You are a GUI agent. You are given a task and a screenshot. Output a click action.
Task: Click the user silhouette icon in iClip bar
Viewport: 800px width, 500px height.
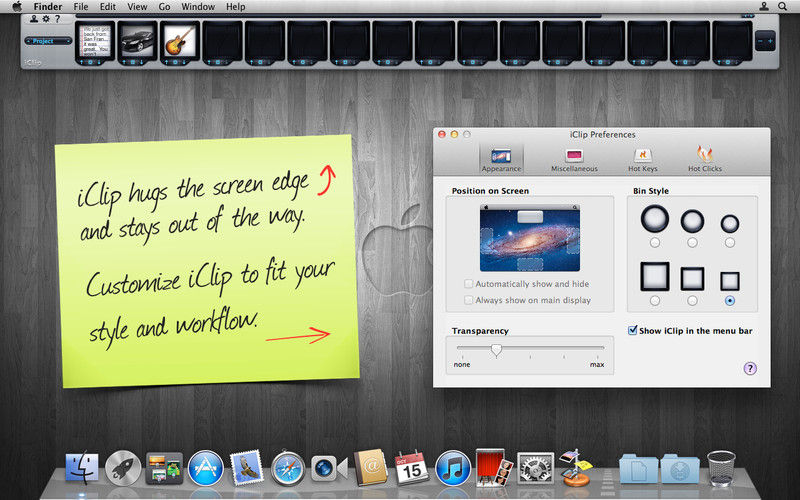tap(34, 19)
